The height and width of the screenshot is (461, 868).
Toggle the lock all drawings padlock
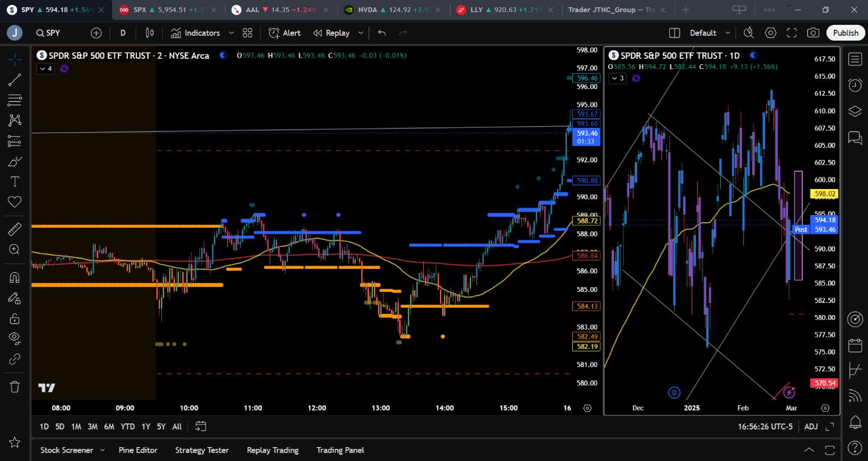tap(15, 319)
